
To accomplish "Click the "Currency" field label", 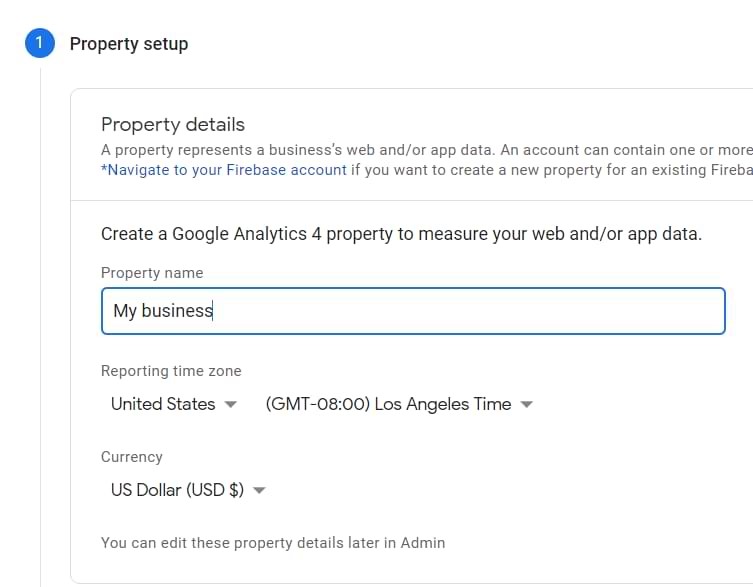I will pyautogui.click(x=131, y=457).
